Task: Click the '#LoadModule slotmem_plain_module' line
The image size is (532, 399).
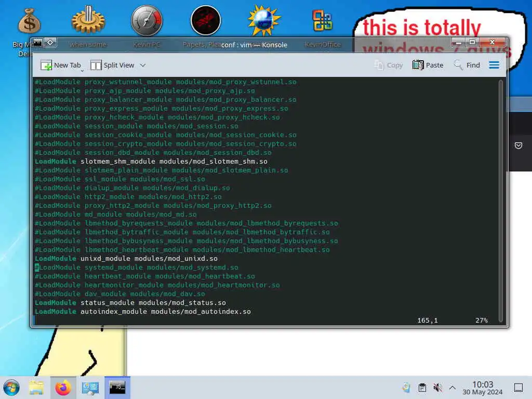Action: coord(162,170)
